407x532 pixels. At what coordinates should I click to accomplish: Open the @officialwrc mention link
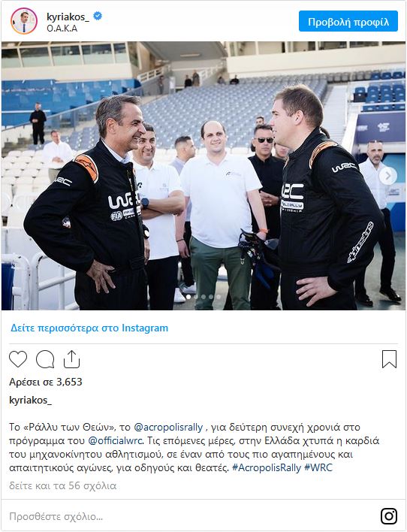[x=116, y=440]
